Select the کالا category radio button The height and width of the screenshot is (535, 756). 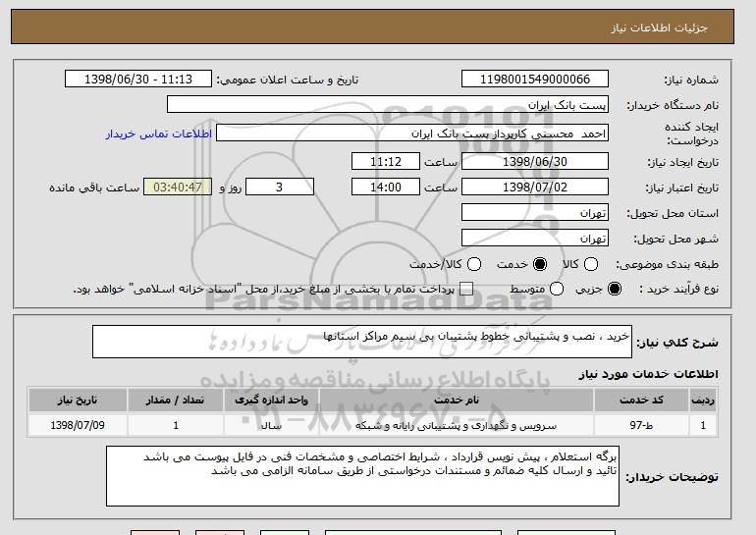click(x=591, y=264)
